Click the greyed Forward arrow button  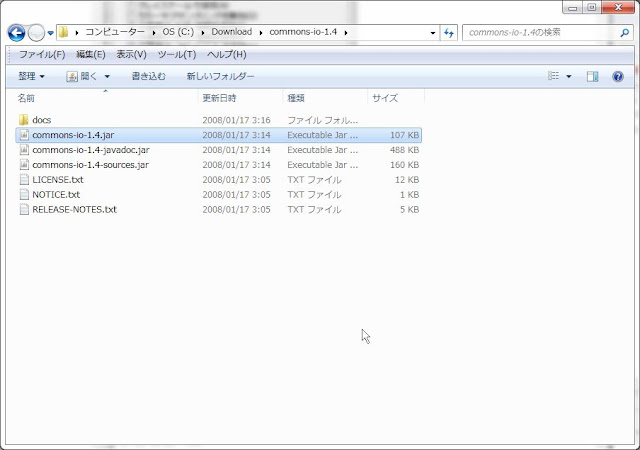[36, 33]
